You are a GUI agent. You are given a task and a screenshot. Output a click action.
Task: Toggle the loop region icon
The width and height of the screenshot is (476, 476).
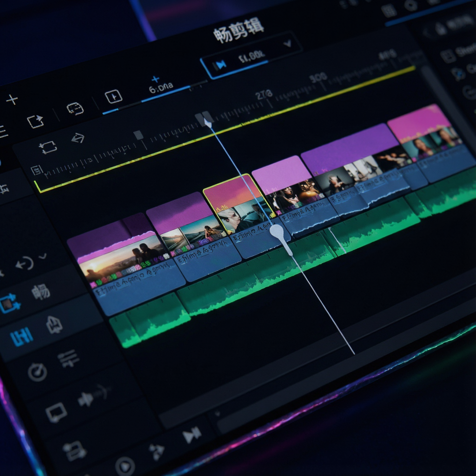pyautogui.click(x=48, y=147)
